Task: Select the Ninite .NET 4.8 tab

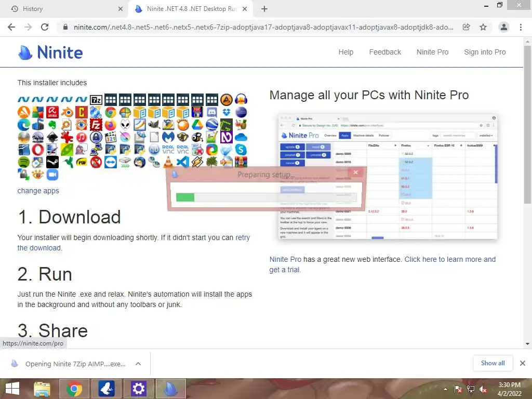Action: click(x=191, y=9)
